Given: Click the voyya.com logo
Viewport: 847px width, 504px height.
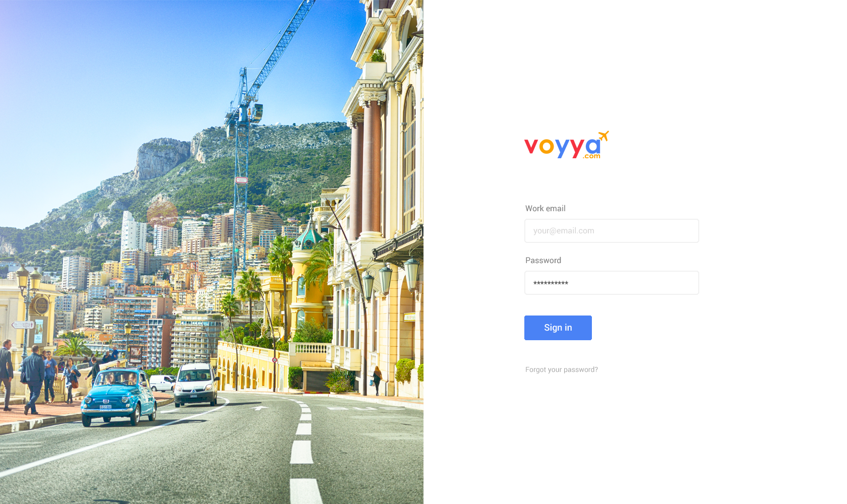Looking at the screenshot, I should click(x=567, y=145).
